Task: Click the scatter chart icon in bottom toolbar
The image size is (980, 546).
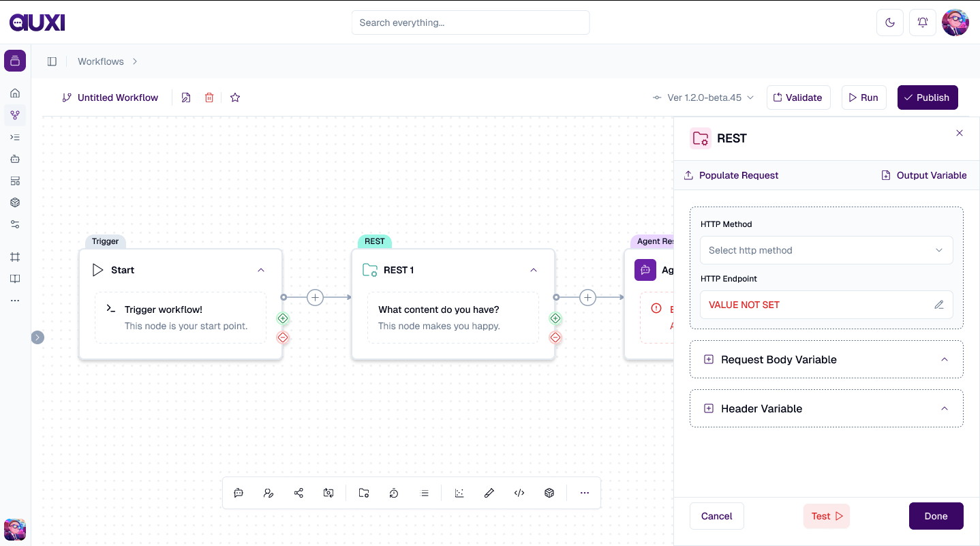Action: [459, 493]
